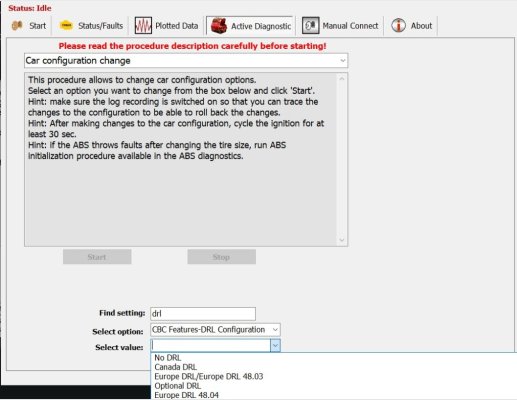Click the description box scroll up arrow
Viewport: 517px width, 400px height.
pyautogui.click(x=342, y=79)
